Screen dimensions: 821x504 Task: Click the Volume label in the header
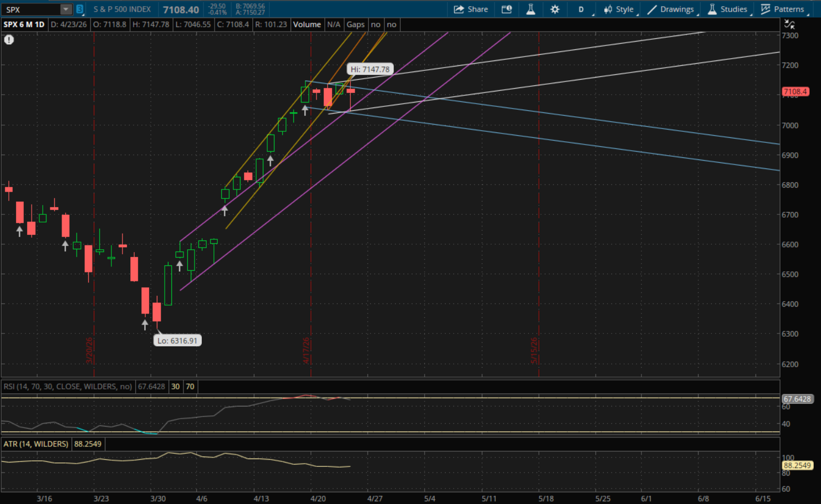[x=307, y=24]
